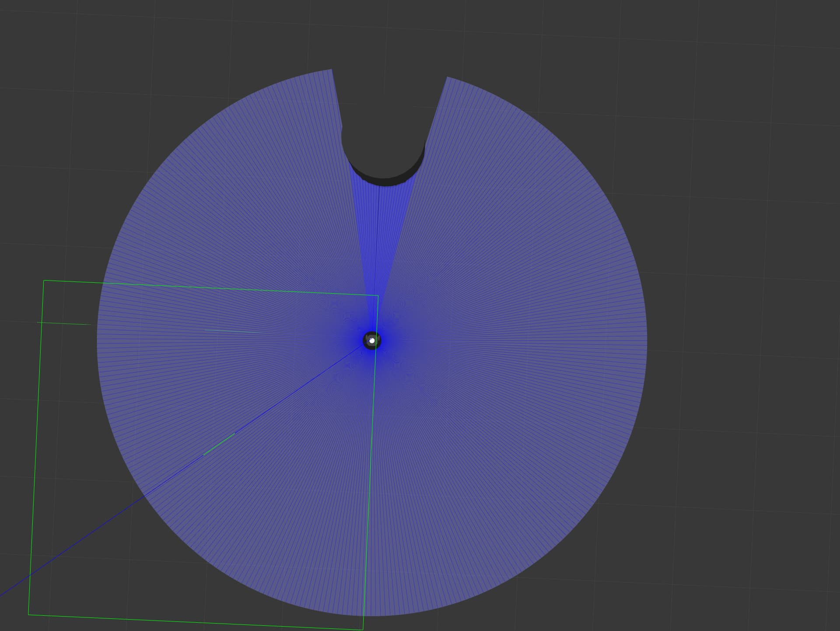
Task: Click the green box's top edge line
Action: tap(210, 288)
